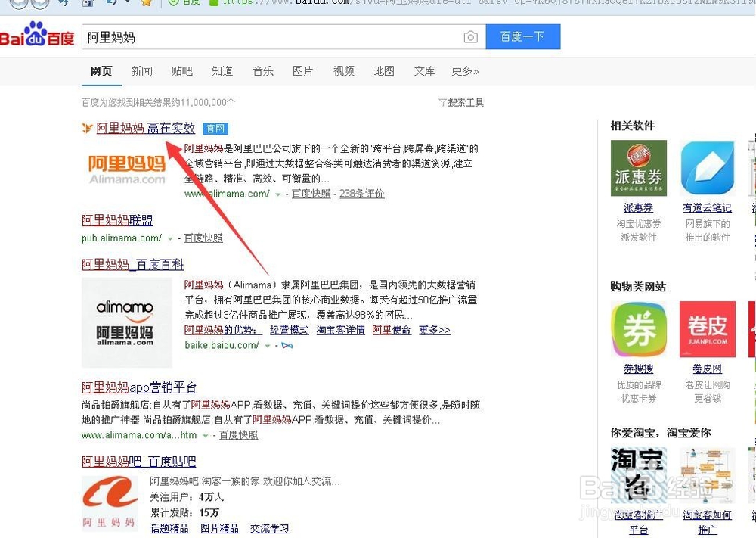This screenshot has height=538, width=756.
Task: Click the 派惠券 app icon
Action: (x=638, y=168)
